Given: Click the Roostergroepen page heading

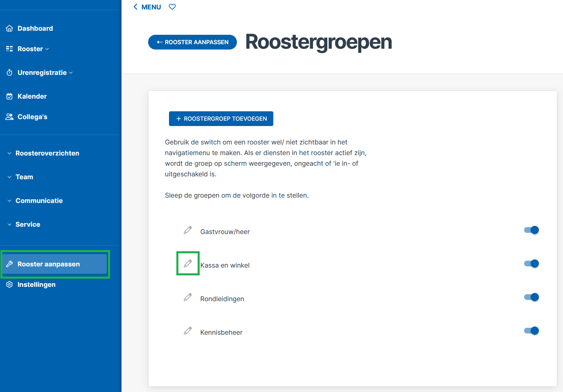Looking at the screenshot, I should [319, 42].
